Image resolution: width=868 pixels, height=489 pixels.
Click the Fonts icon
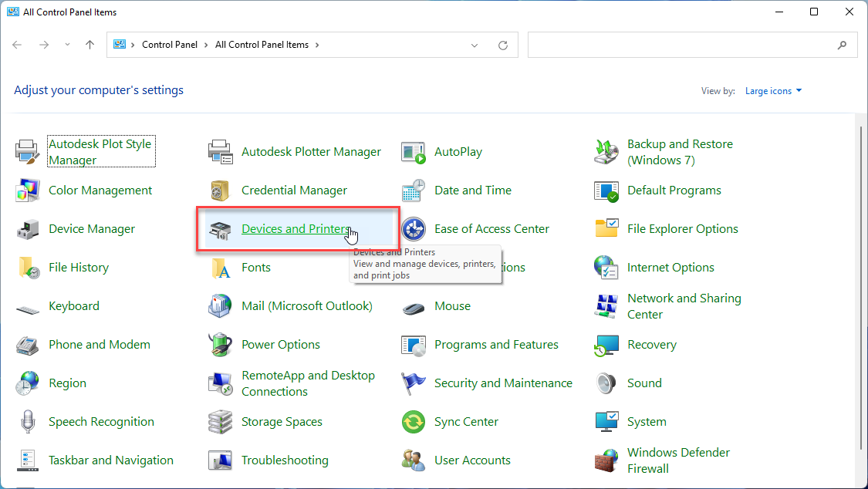220,267
